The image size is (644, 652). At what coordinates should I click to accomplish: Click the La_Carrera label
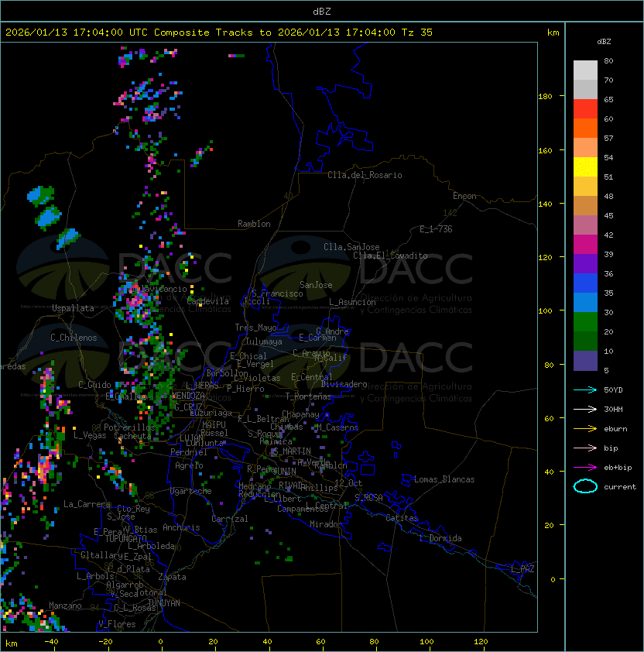87,504
